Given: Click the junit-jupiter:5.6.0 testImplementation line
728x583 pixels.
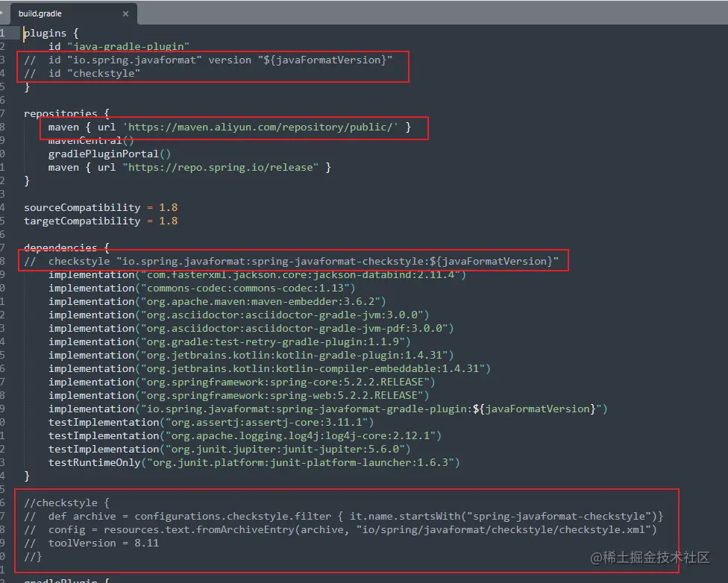Looking at the screenshot, I should pyautogui.click(x=229, y=450).
